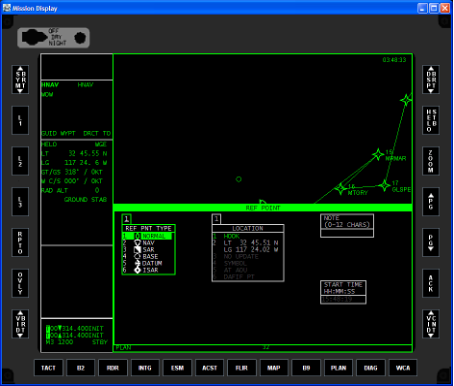Page down with the PG down-arrow key
The image size is (454, 386).
(431, 243)
